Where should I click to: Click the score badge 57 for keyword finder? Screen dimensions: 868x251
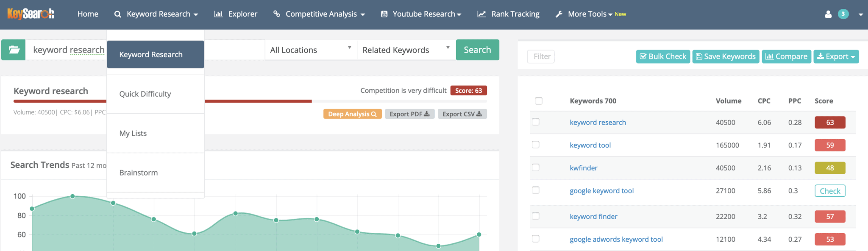tap(830, 217)
